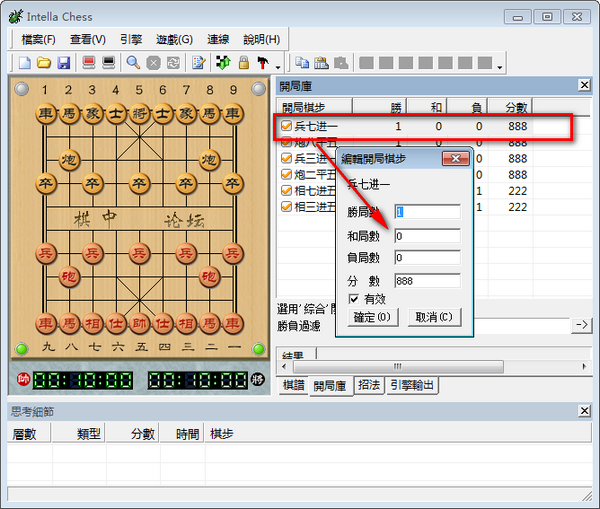Viewport: 600px width, 509px height.
Task: Open the 引擎 menu
Action: [x=130, y=39]
